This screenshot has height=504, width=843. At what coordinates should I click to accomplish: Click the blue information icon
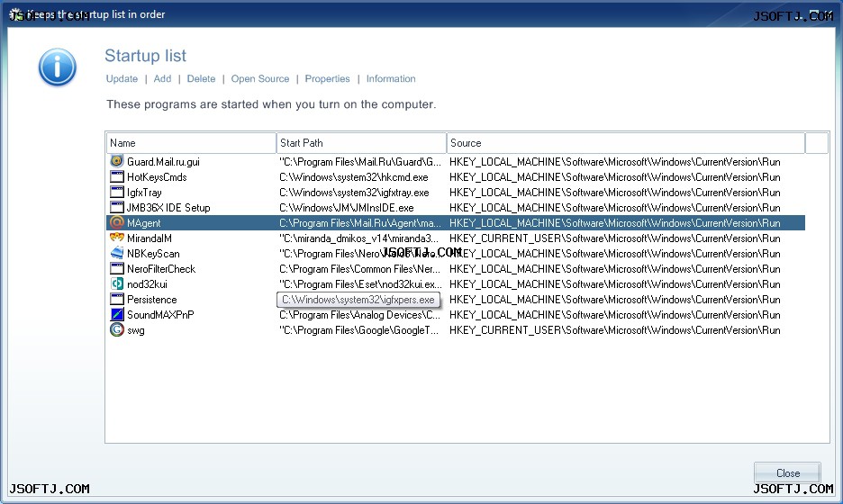tap(57, 67)
